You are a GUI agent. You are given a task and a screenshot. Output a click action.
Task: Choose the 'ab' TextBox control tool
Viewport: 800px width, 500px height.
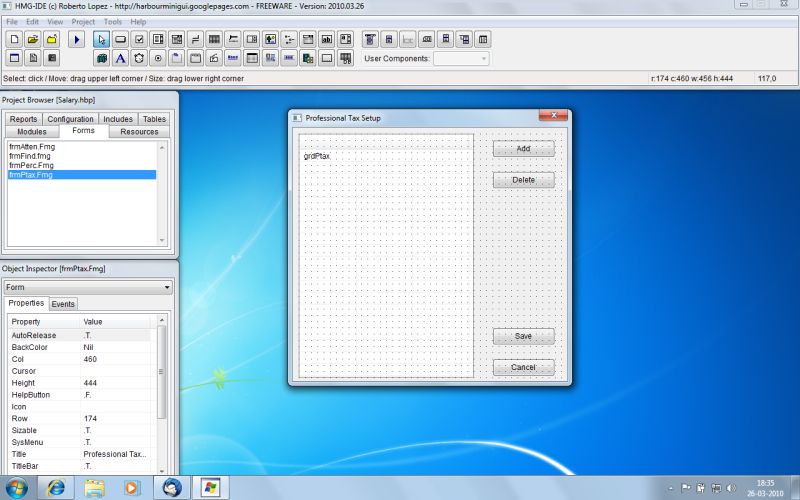327,39
